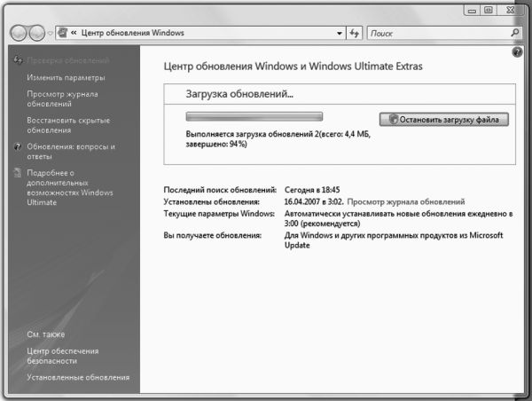
Task: Expand the address bar history dropdown arrow
Action: [x=340, y=33]
